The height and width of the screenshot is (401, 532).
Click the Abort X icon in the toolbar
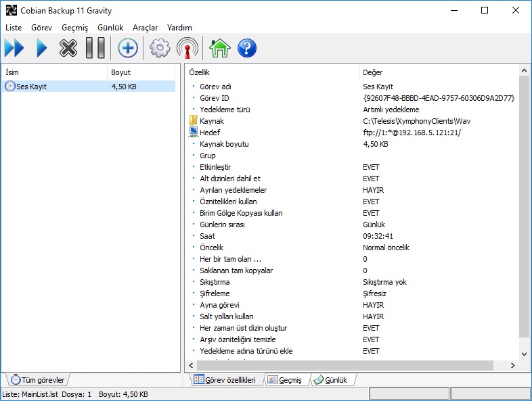(68, 48)
